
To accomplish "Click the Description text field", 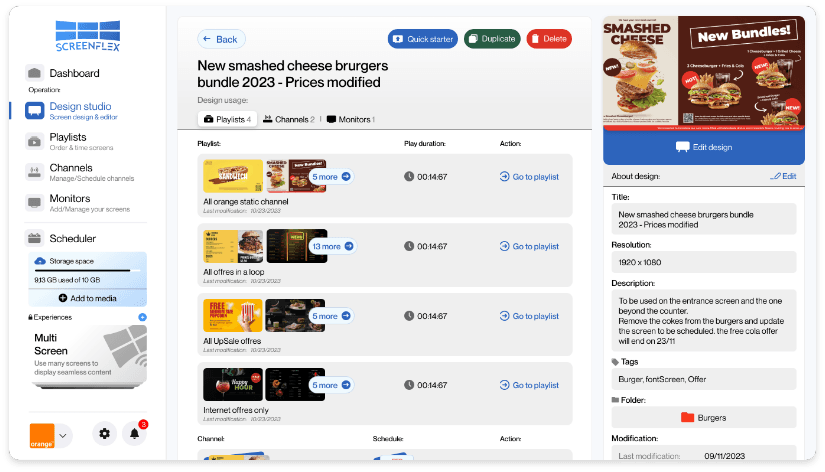I will [704, 321].
